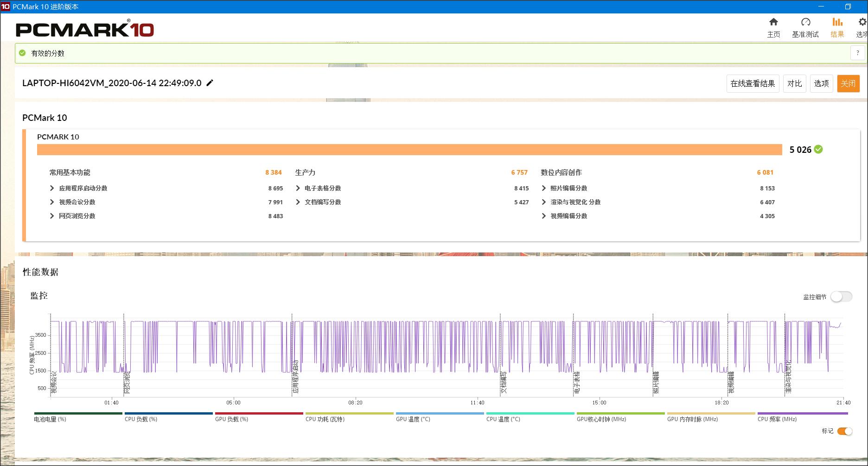Expand the 应用程序启动分数 row
868x466 pixels.
tap(52, 188)
